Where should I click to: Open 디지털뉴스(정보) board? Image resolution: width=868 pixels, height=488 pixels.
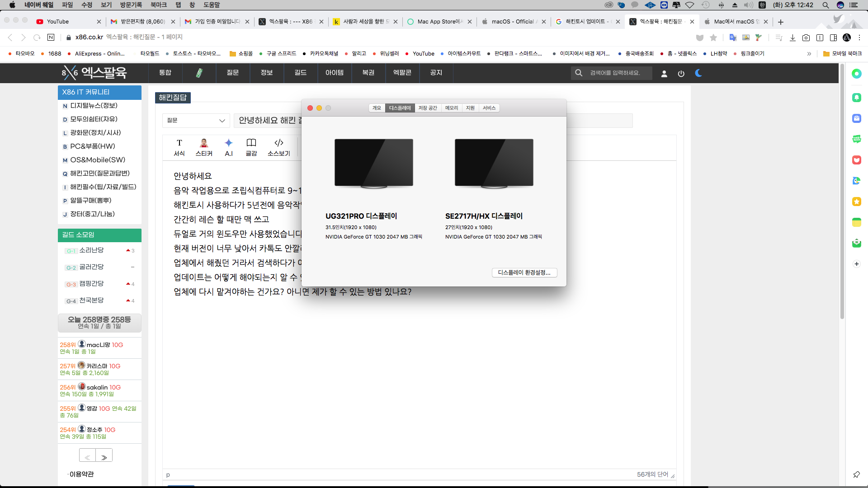pyautogui.click(x=94, y=106)
